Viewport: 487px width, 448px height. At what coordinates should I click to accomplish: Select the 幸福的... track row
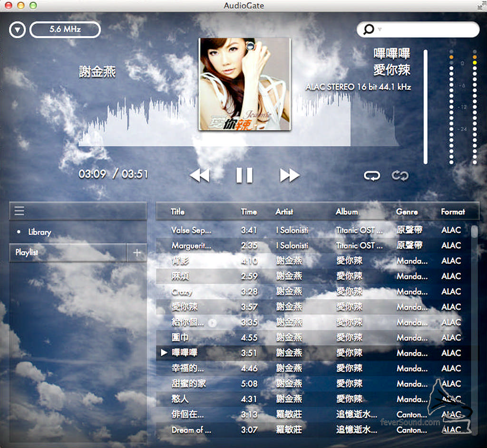click(313, 369)
